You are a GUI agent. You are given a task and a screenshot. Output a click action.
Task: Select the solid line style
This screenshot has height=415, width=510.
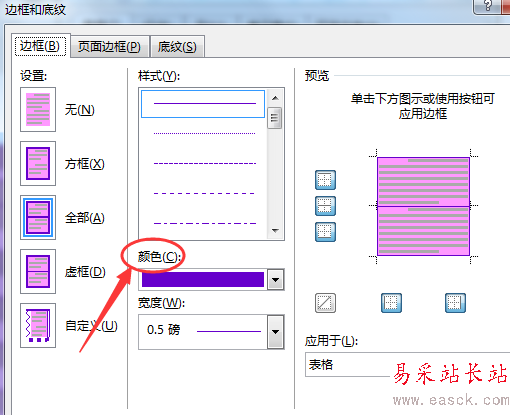coord(203,104)
